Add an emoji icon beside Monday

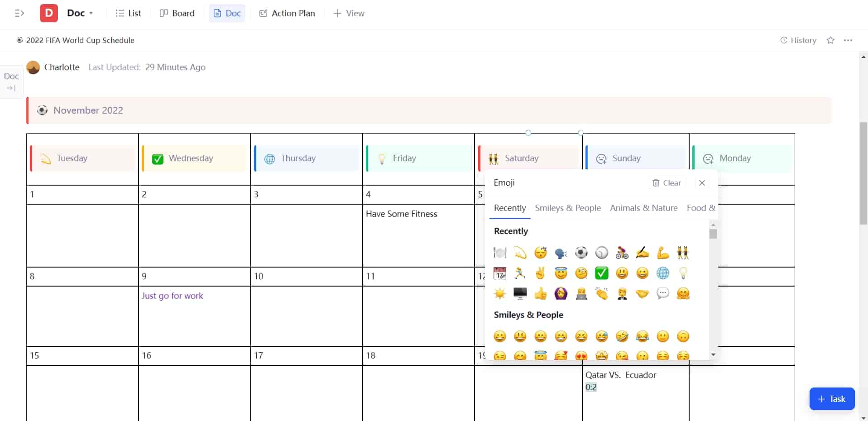tap(708, 158)
